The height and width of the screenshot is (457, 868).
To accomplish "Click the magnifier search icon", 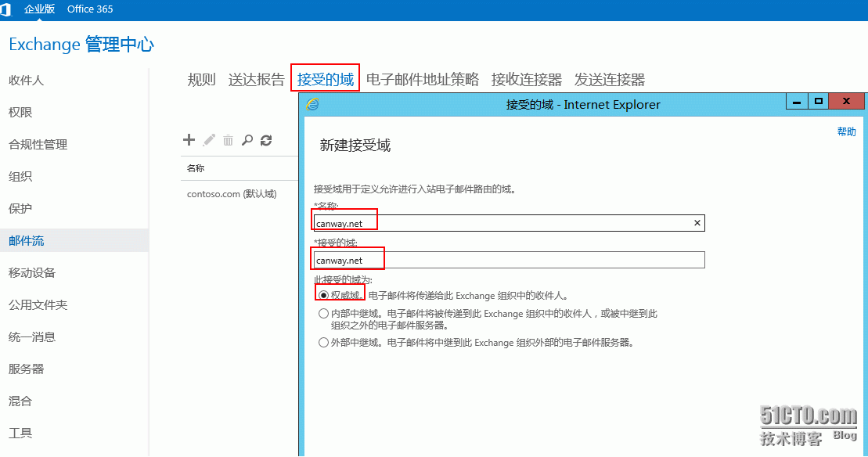I will pyautogui.click(x=247, y=140).
